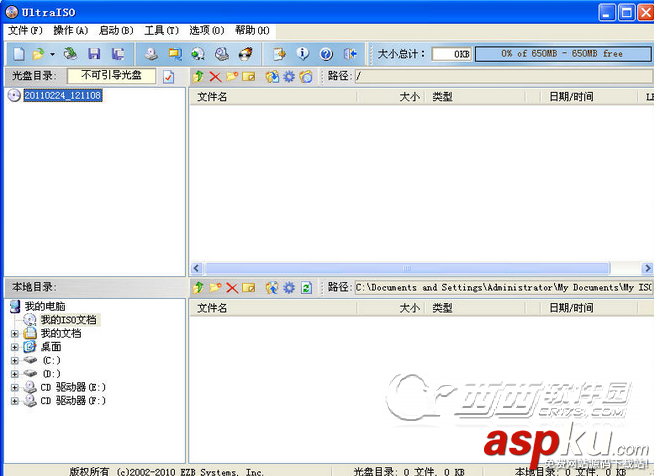Click the Mount to virtual drive icon
The height and width of the screenshot is (476, 654).
click(x=222, y=54)
